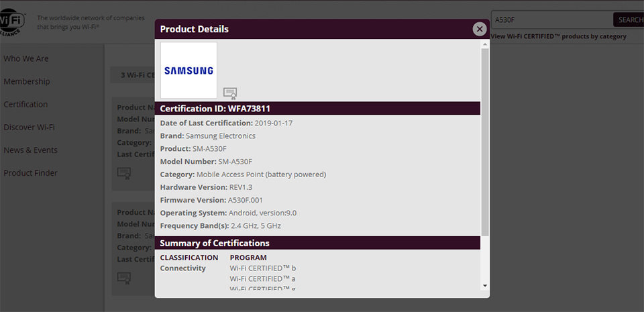Click the Brand value Samsung Electronics
Image resolution: width=644 pixels, height=312 pixels.
pyautogui.click(x=221, y=136)
